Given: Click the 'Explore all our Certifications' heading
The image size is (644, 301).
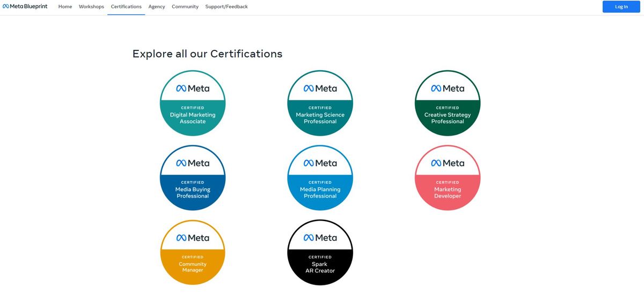Looking at the screenshot, I should (x=207, y=54).
